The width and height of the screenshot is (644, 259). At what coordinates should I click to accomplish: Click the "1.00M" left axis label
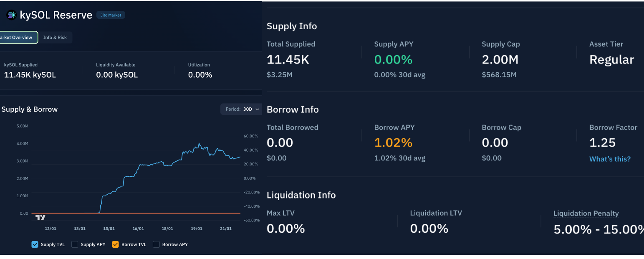point(23,196)
